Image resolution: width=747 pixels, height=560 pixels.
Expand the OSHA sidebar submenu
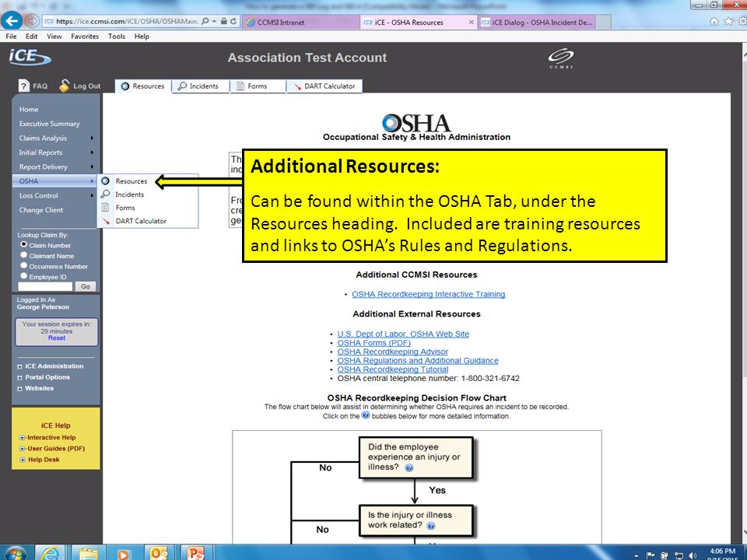click(92, 181)
